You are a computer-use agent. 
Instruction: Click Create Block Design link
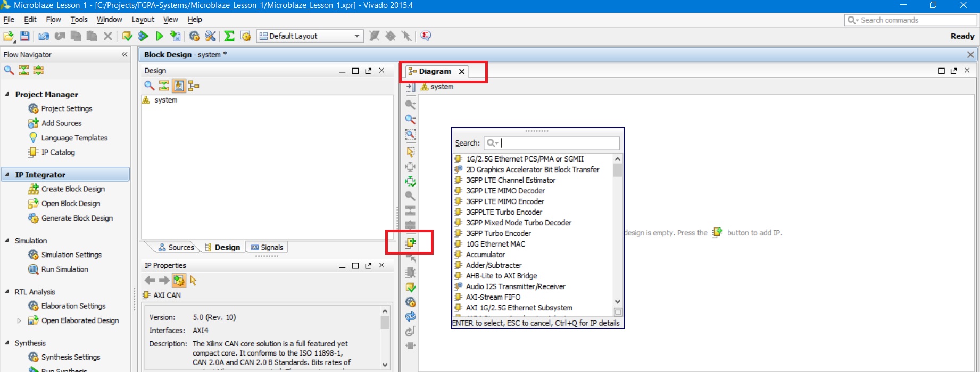73,189
